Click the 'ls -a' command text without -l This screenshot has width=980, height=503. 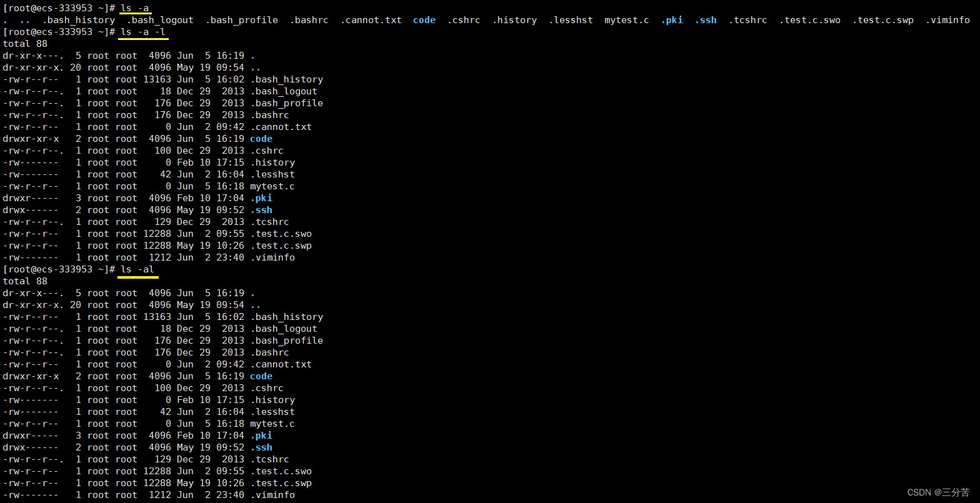(x=135, y=8)
